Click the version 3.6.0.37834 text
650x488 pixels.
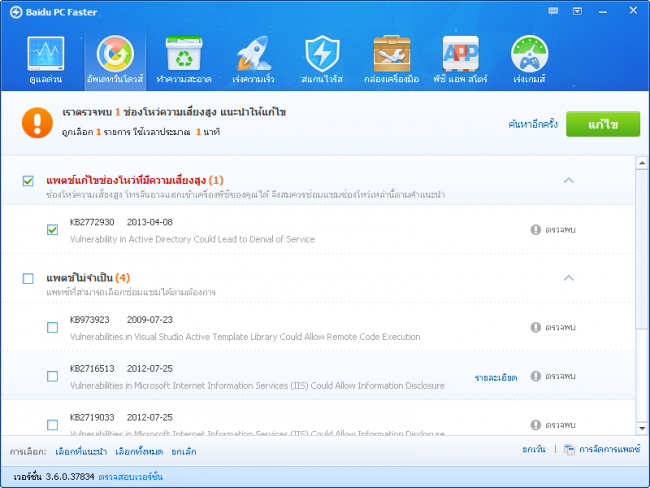70,477
